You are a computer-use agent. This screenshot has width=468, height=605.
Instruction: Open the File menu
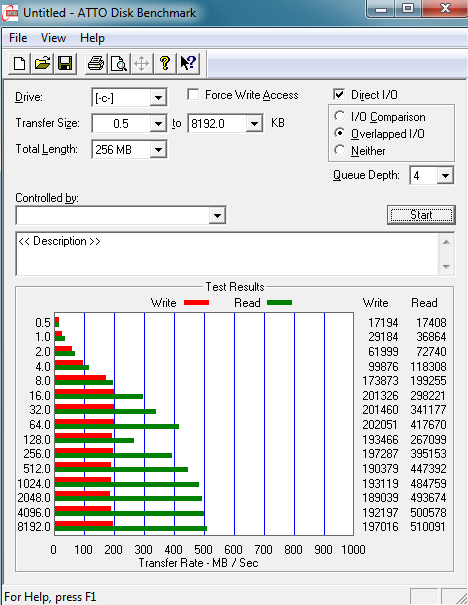[x=18, y=38]
